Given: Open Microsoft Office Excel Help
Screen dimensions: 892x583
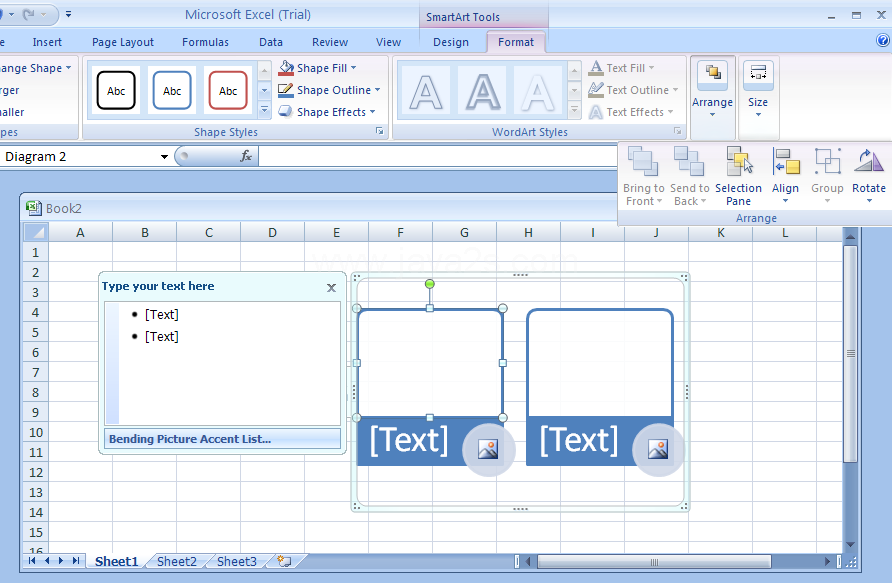Looking at the screenshot, I should click(882, 40).
